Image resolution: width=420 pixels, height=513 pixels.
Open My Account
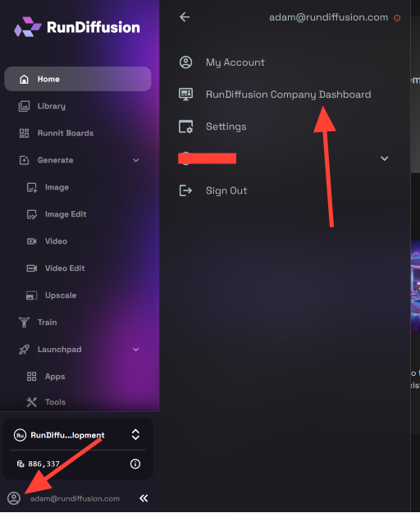pyautogui.click(x=235, y=62)
